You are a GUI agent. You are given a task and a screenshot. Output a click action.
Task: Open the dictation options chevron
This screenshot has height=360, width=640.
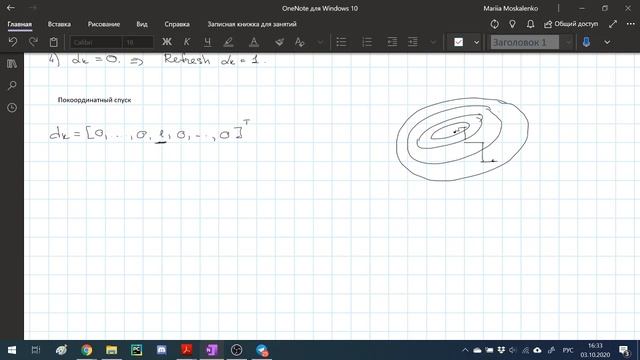[x=607, y=42]
